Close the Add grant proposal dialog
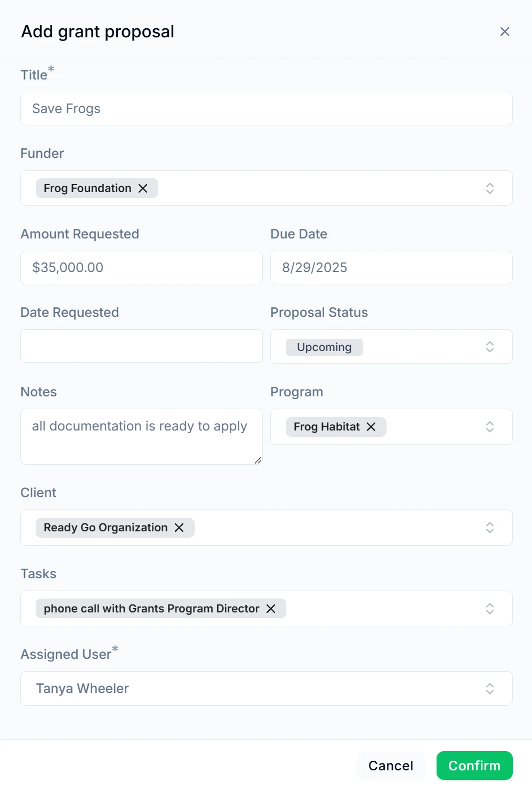Viewport: 532px width, 789px height. point(505,31)
